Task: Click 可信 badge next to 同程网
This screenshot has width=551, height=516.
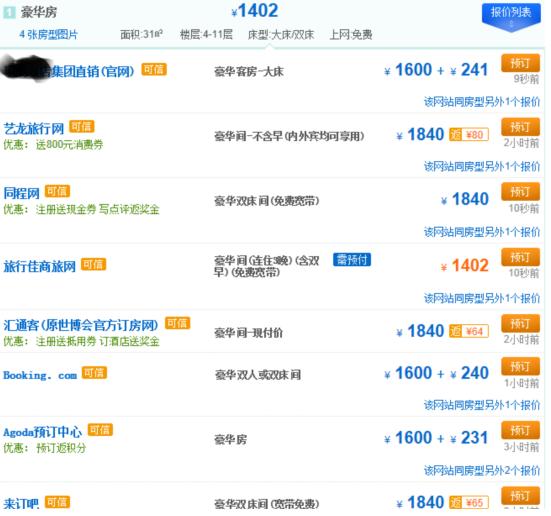Action: pyautogui.click(x=57, y=191)
